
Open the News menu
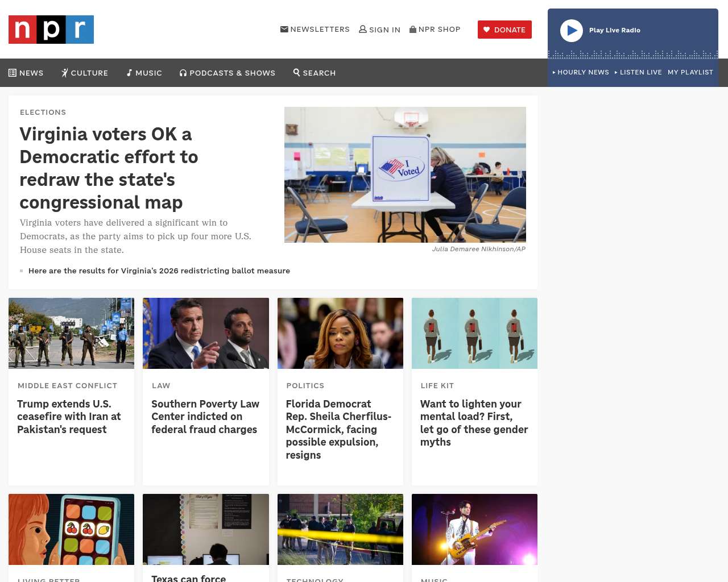coord(26,73)
